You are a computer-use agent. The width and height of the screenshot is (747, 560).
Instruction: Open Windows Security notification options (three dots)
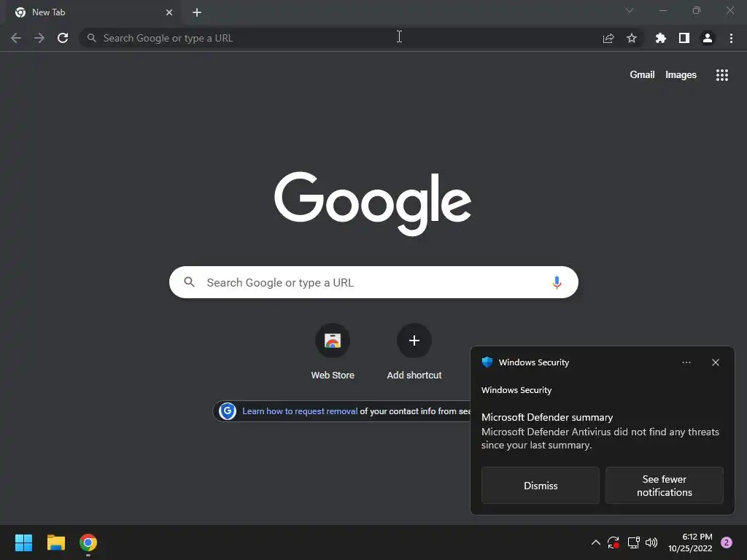(686, 362)
